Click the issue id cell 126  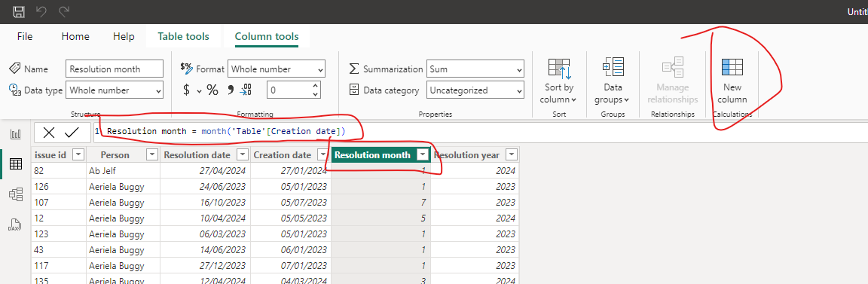click(58, 187)
